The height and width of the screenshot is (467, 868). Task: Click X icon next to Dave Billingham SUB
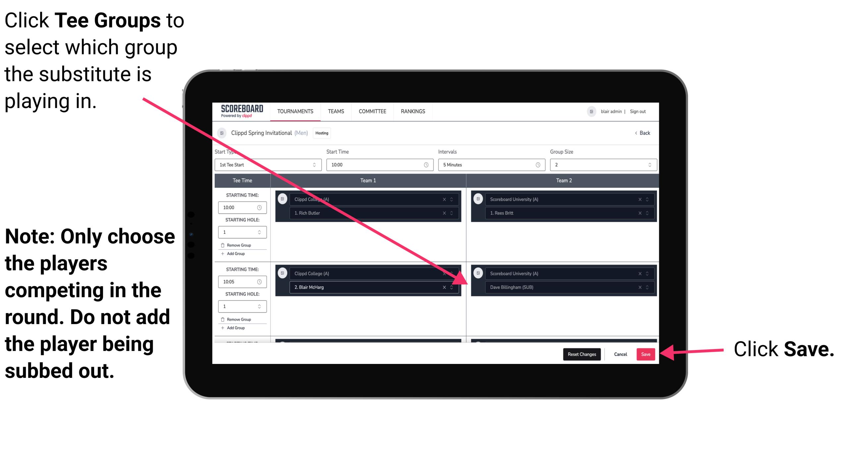(637, 287)
